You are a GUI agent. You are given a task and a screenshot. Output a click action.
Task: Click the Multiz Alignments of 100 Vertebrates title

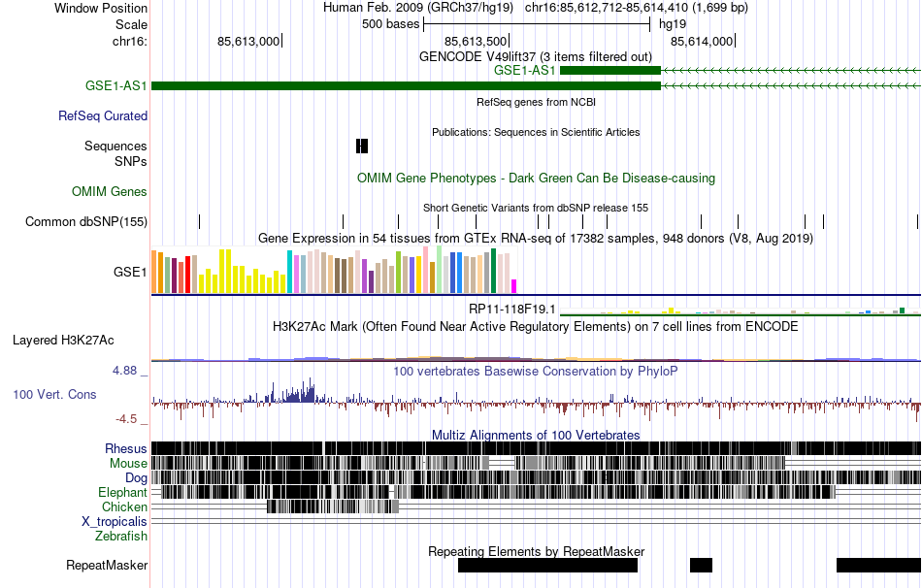tap(536, 435)
